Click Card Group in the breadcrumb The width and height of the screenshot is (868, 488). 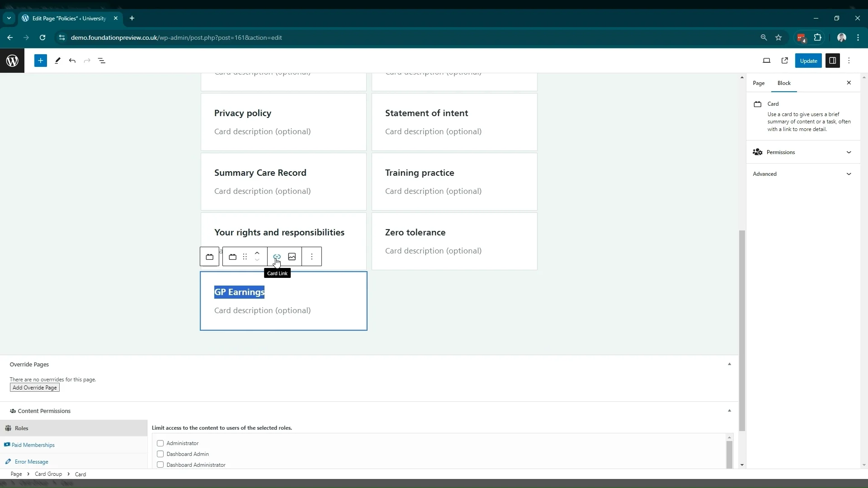(48, 474)
